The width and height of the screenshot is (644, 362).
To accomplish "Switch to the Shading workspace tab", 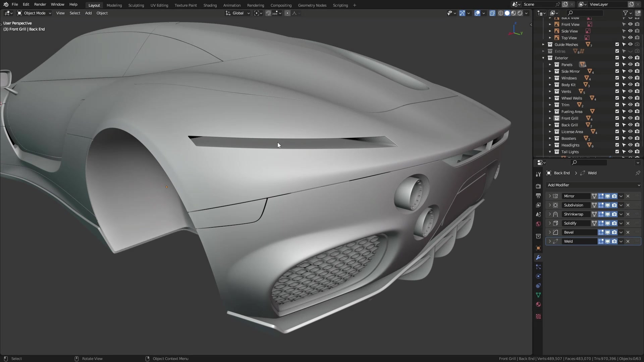I will [210, 5].
